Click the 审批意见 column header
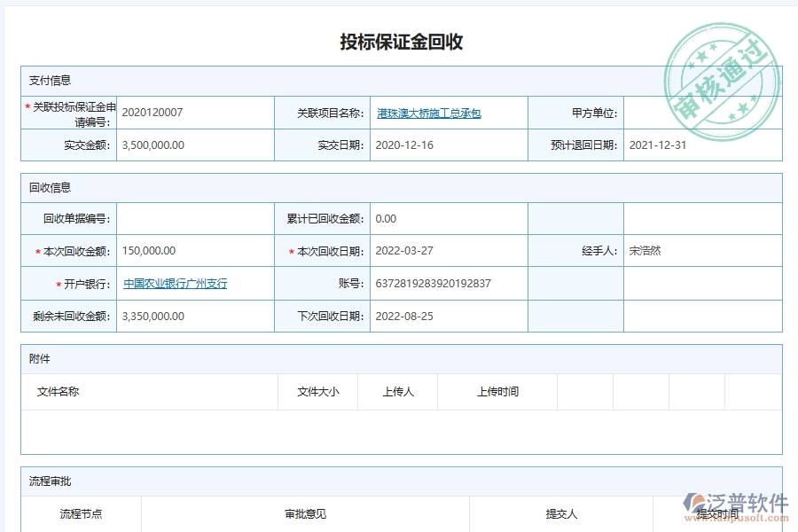The image size is (798, 532). point(296,513)
